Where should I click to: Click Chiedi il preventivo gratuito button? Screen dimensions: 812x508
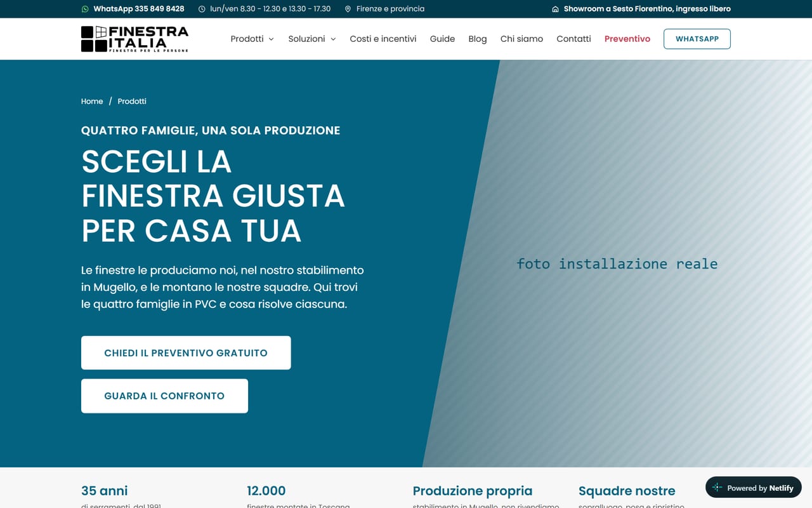pyautogui.click(x=186, y=353)
